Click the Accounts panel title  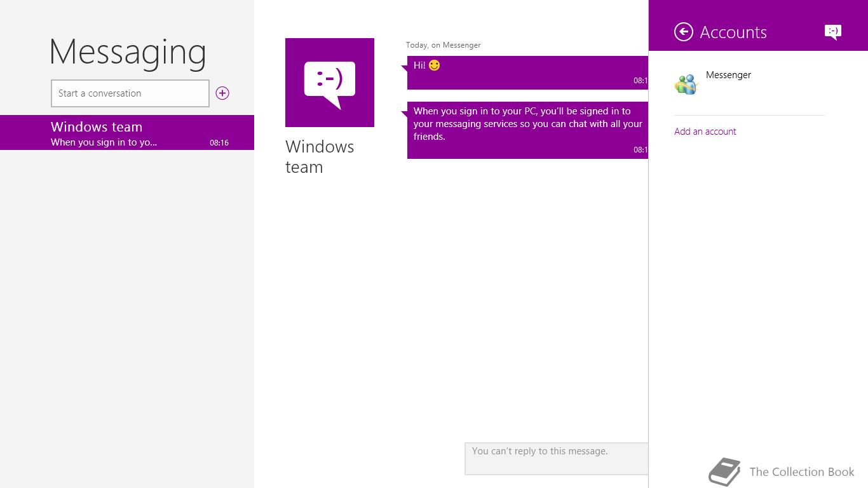click(x=733, y=32)
